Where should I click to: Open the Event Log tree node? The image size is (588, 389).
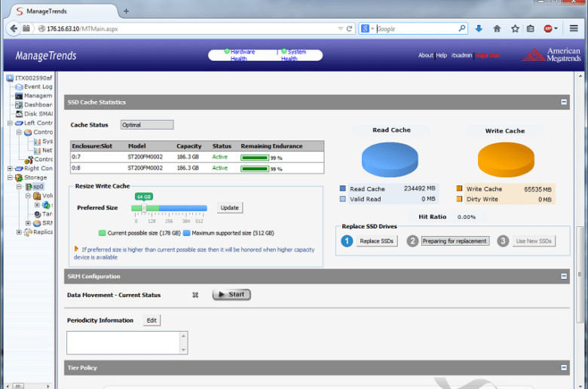tap(38, 87)
